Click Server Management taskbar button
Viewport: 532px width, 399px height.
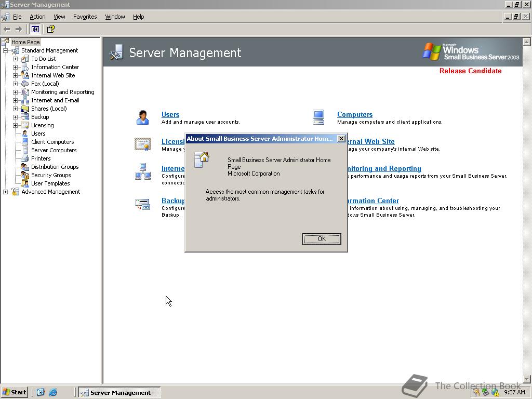point(119,393)
